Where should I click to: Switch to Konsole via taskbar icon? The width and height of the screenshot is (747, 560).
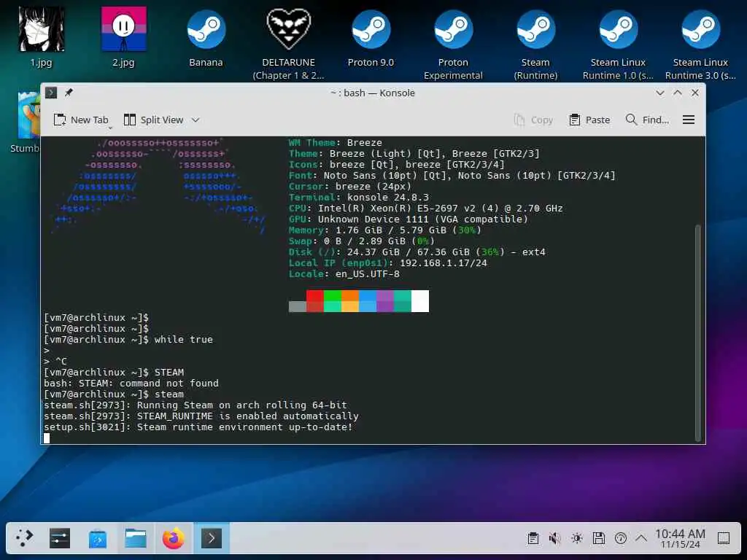(x=212, y=538)
